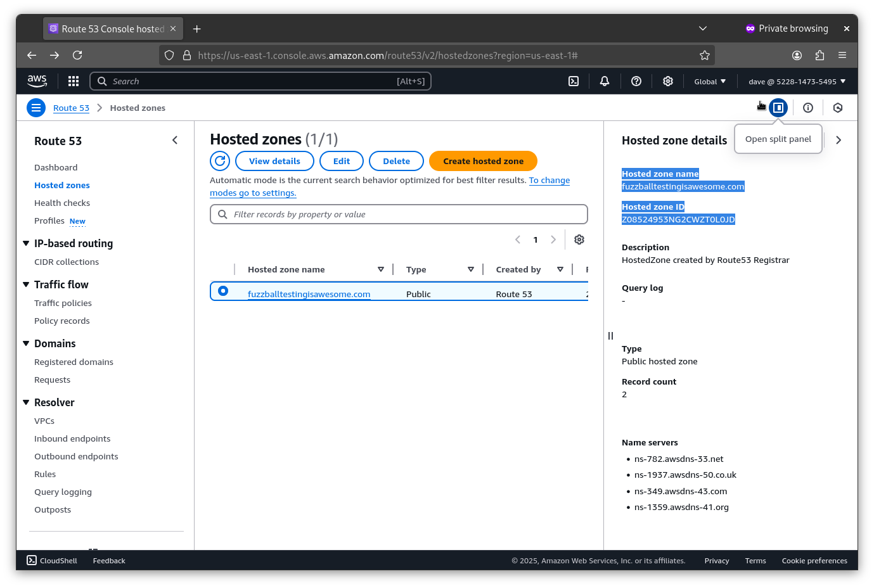Open Dashboard in side navigation

[56, 167]
